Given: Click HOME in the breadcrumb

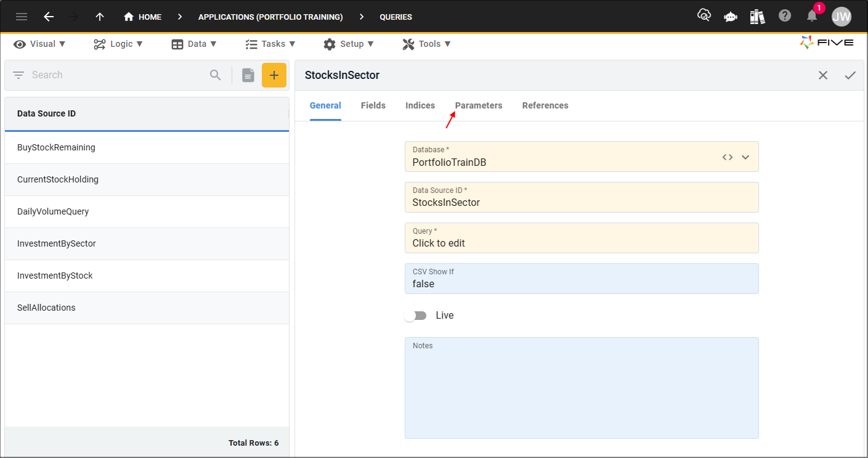Looking at the screenshot, I should coord(150,17).
